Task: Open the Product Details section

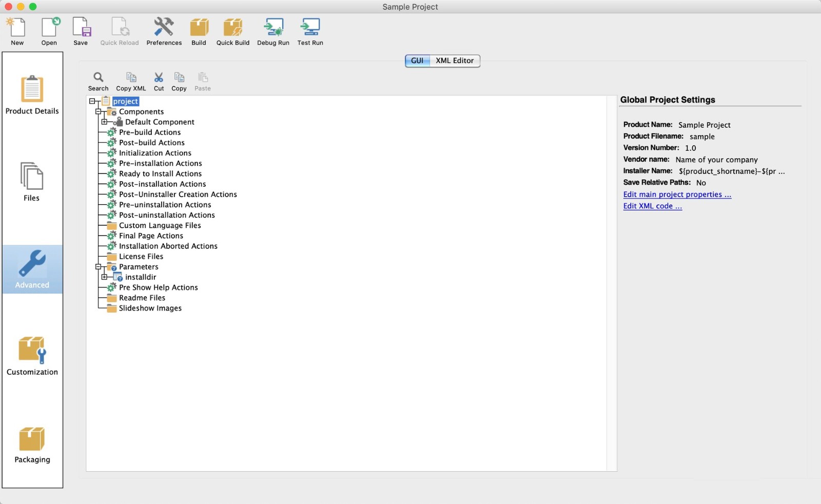Action: (x=32, y=95)
